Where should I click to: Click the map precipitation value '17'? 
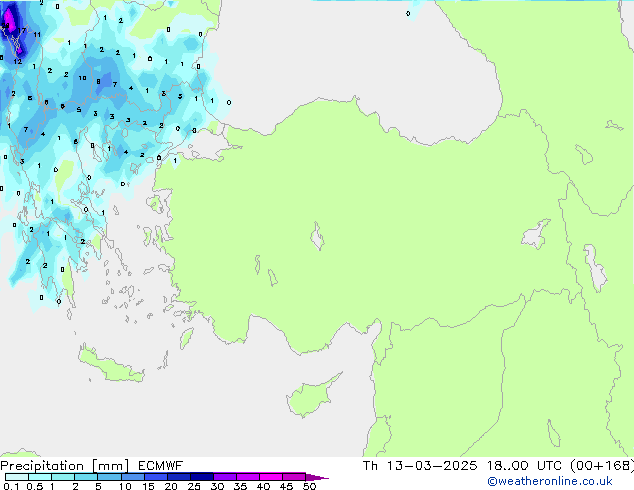[21, 30]
